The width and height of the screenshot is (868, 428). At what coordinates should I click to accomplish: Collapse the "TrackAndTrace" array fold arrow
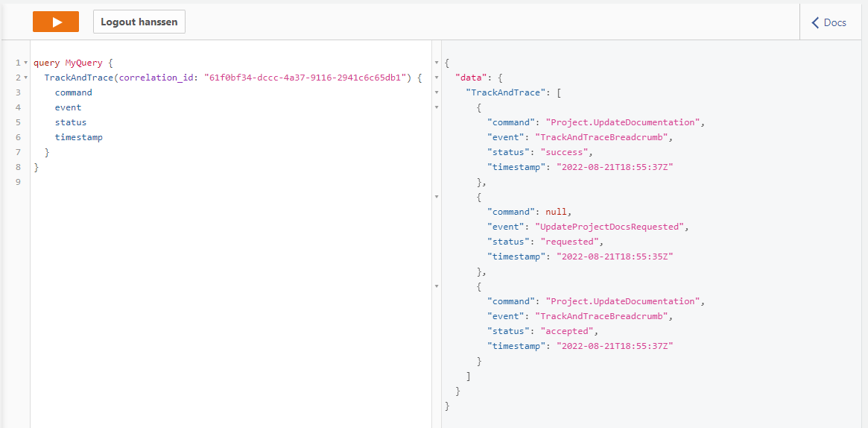click(437, 92)
